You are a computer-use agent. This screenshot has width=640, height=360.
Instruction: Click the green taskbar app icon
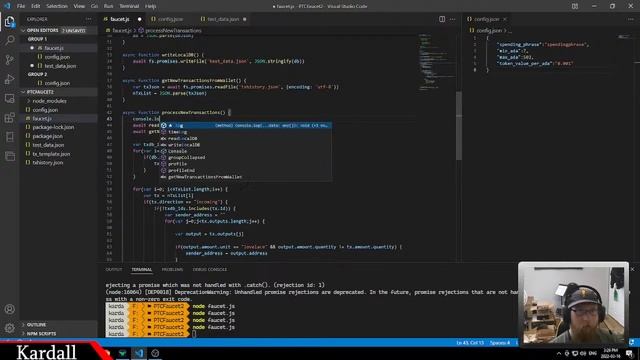[x=122, y=353]
